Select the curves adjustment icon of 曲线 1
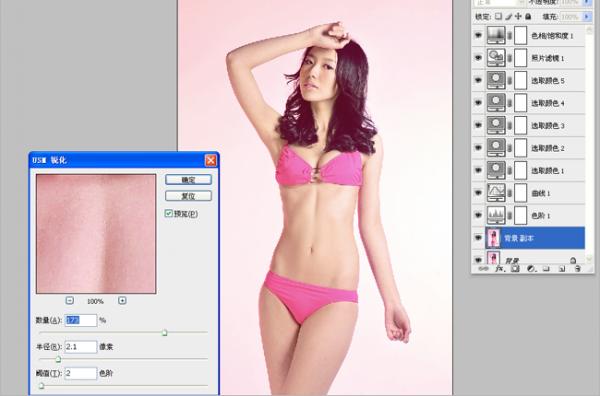The image size is (600, 396). [x=496, y=193]
